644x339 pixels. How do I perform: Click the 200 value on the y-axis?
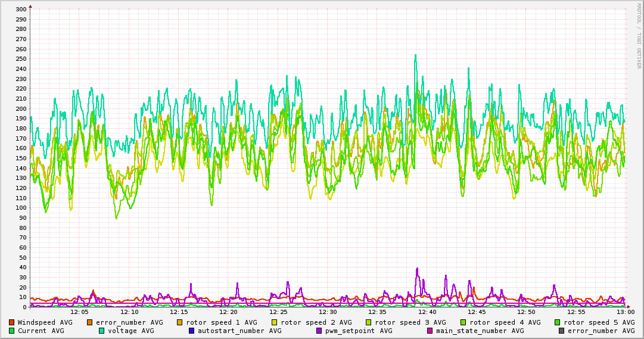pos(21,109)
